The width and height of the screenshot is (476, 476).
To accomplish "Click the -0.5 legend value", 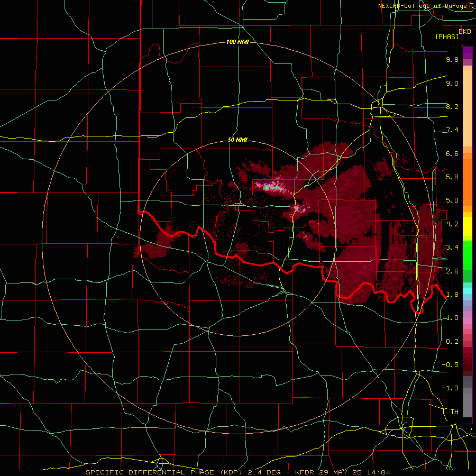I will click(x=450, y=365).
